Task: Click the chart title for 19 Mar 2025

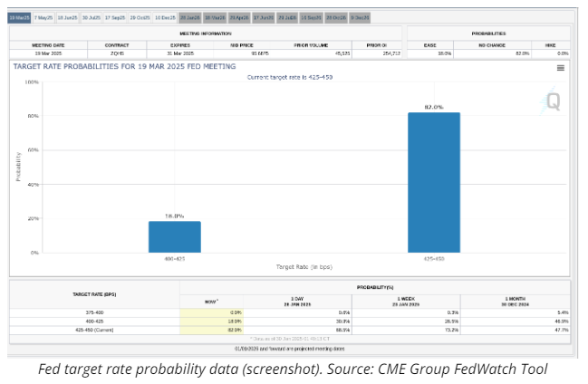Action: (x=124, y=66)
